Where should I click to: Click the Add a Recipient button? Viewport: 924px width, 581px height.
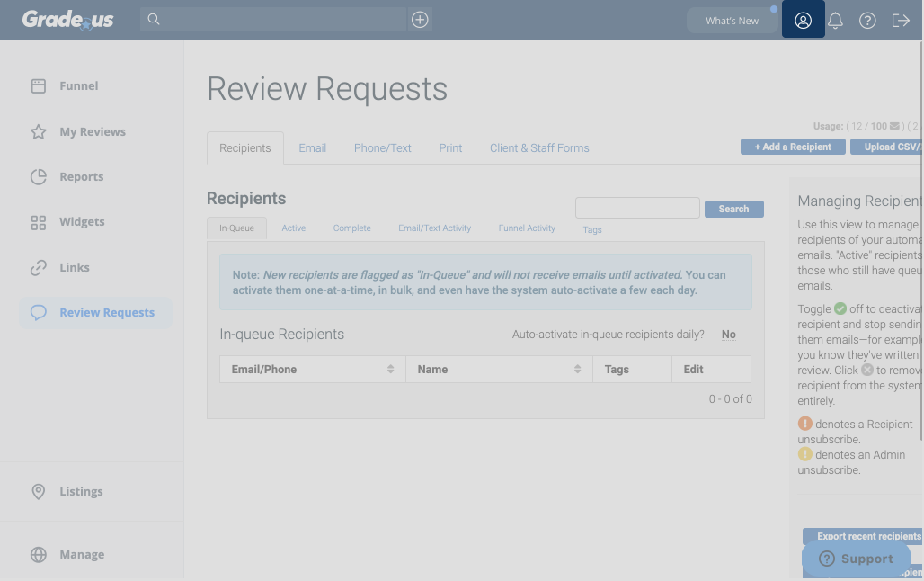click(x=792, y=147)
